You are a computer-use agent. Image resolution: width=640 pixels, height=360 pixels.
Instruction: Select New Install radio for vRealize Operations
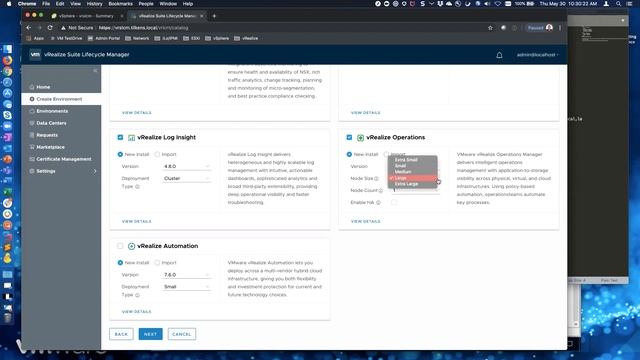[x=349, y=154]
